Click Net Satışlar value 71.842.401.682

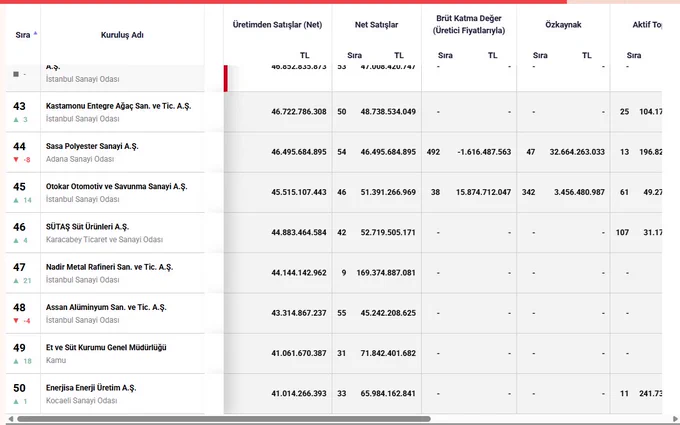[388, 353]
